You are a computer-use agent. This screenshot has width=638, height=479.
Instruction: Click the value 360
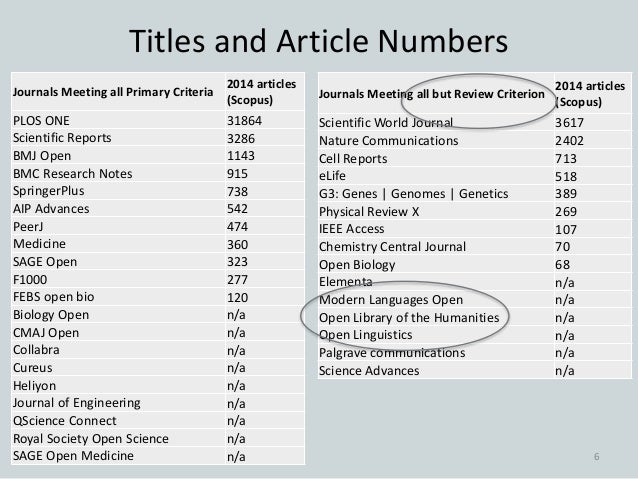click(x=237, y=245)
